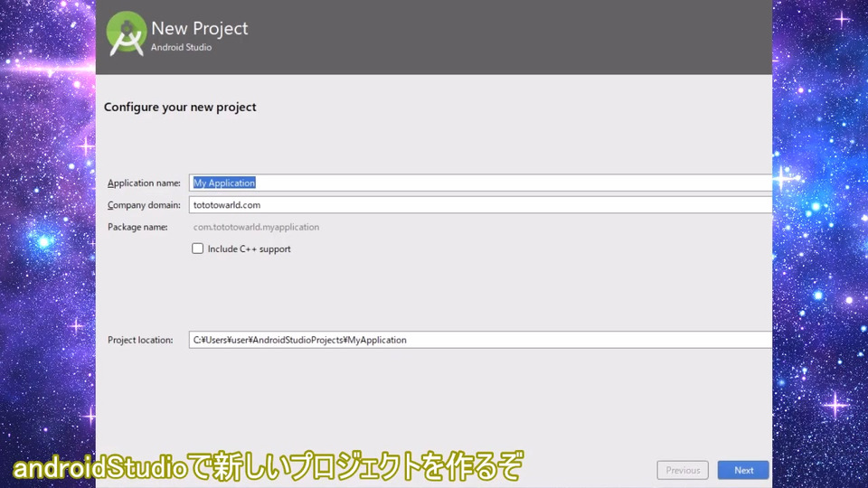This screenshot has height=488, width=868.
Task: Click the Application name label
Action: click(144, 183)
